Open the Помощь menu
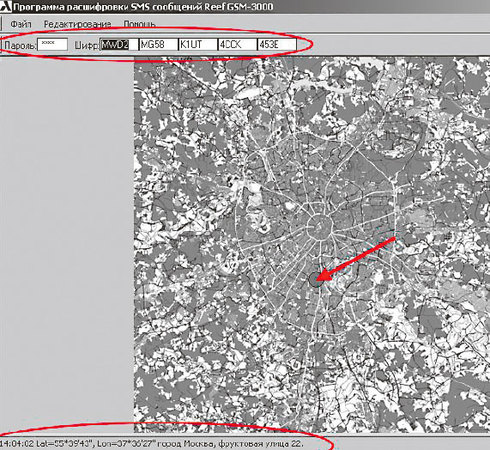The image size is (490, 450). pyautogui.click(x=139, y=24)
